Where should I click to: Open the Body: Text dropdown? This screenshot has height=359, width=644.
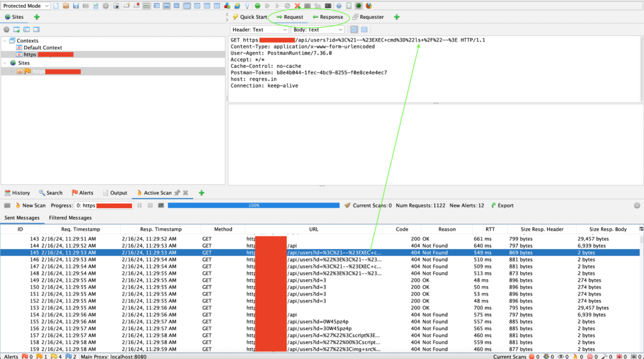[x=317, y=30]
